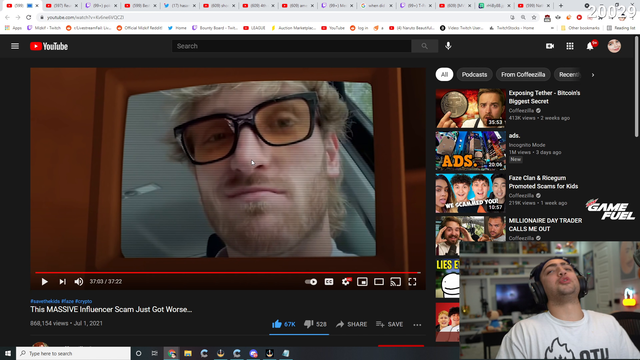This screenshot has width=640, height=360.
Task: Open notifications bell
Action: coord(590,46)
